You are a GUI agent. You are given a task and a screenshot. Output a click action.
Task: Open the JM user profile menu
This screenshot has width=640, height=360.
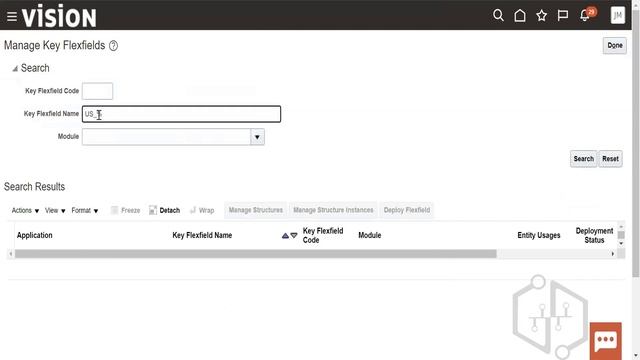pyautogui.click(x=618, y=16)
